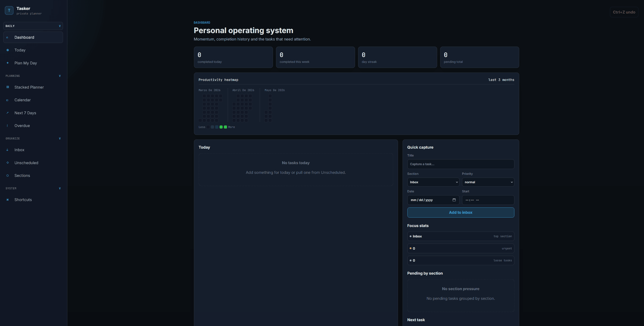Collapse the DAILY sidebar group
The image size is (644, 326).
point(33,26)
